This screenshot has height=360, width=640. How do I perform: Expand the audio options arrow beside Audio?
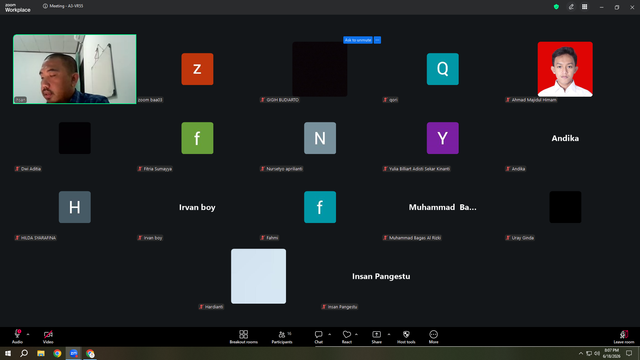[x=28, y=334]
